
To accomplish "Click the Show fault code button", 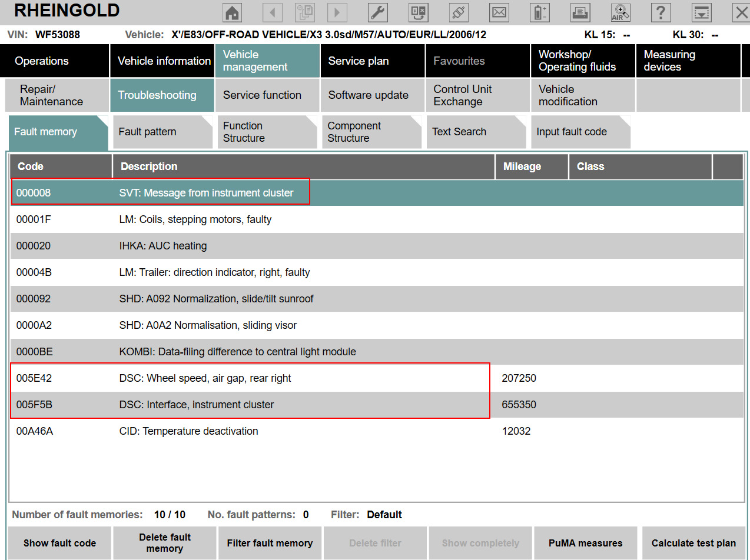I will point(59,543).
